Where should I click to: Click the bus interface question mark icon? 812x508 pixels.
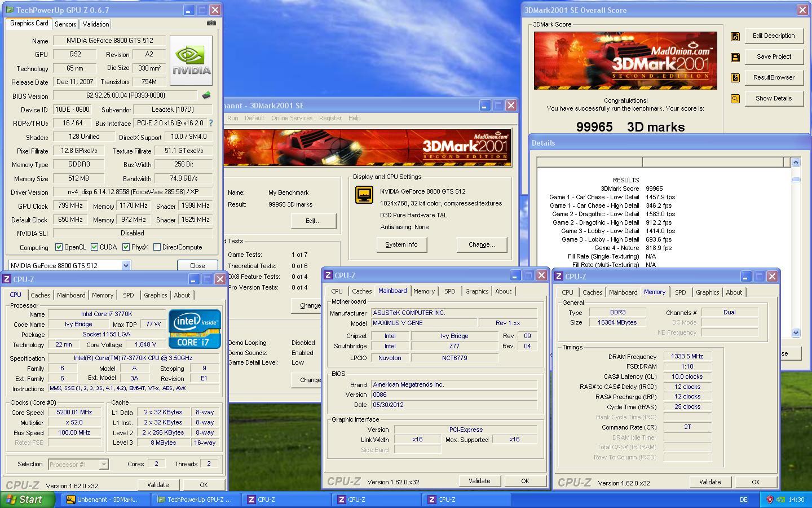tap(211, 122)
